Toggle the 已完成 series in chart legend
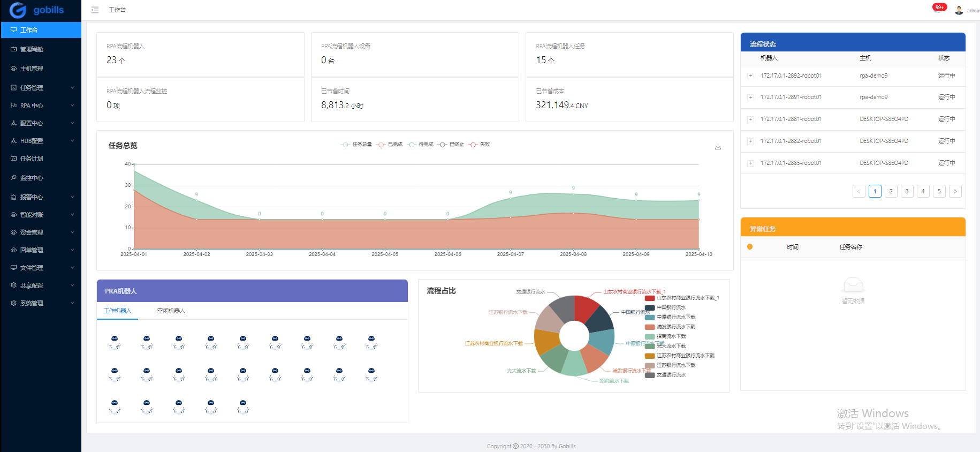This screenshot has height=452, width=980. (x=390, y=145)
